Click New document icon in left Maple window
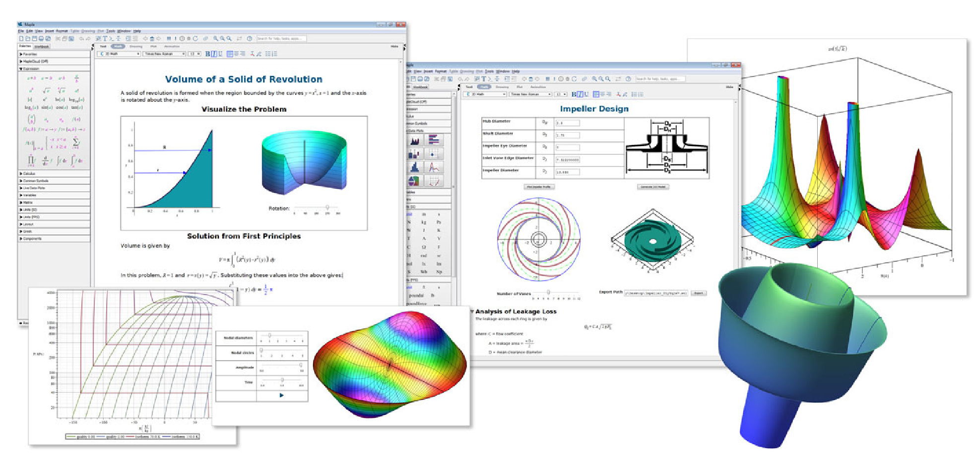This screenshot has width=980, height=455. tap(21, 38)
